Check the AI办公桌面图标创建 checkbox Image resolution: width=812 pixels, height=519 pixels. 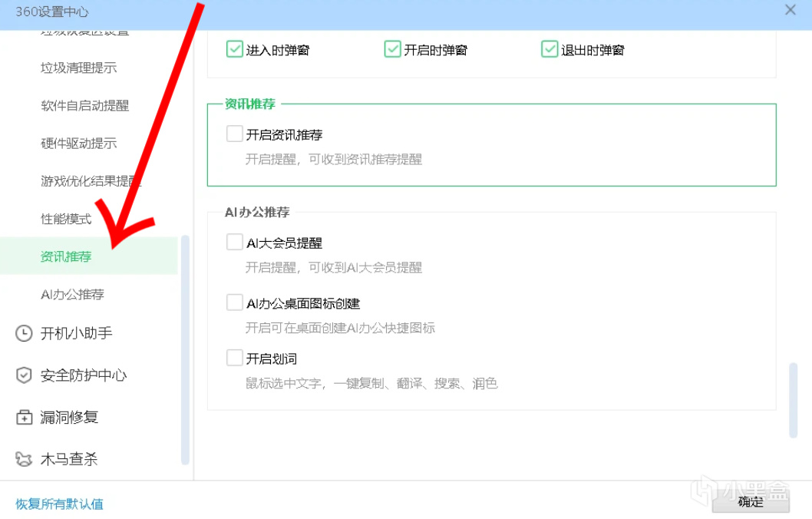click(x=235, y=302)
